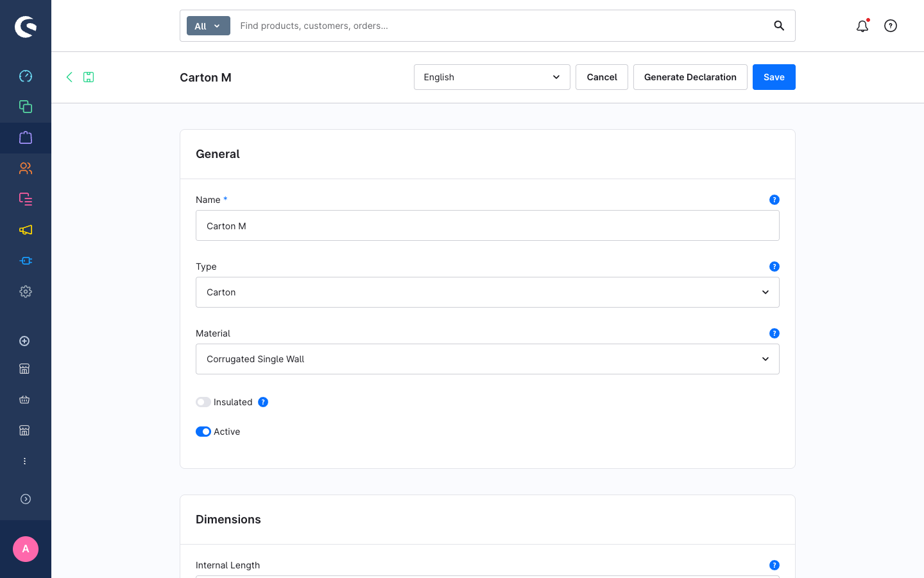The height and width of the screenshot is (578, 924).
Task: Open the Customers sidebar icon
Action: (26, 168)
